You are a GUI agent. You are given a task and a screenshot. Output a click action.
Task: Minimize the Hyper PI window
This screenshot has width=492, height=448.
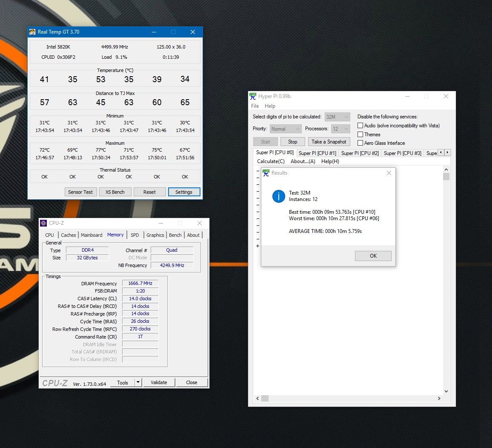pos(407,96)
